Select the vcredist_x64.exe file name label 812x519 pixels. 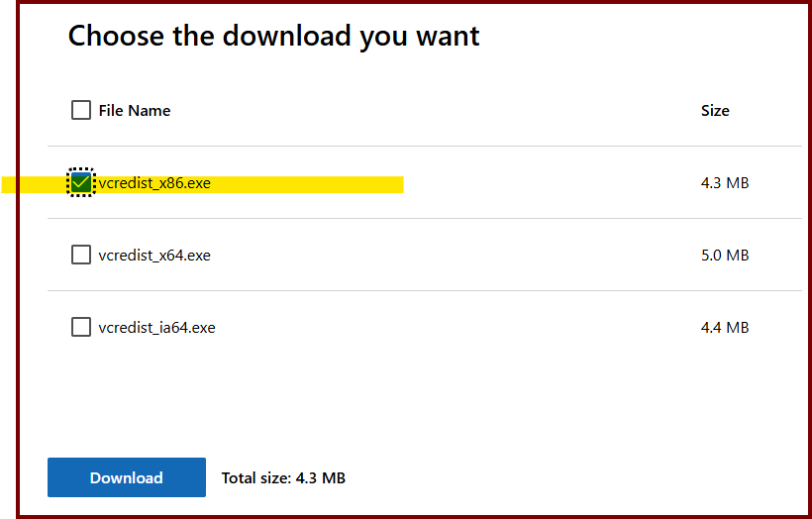click(154, 255)
